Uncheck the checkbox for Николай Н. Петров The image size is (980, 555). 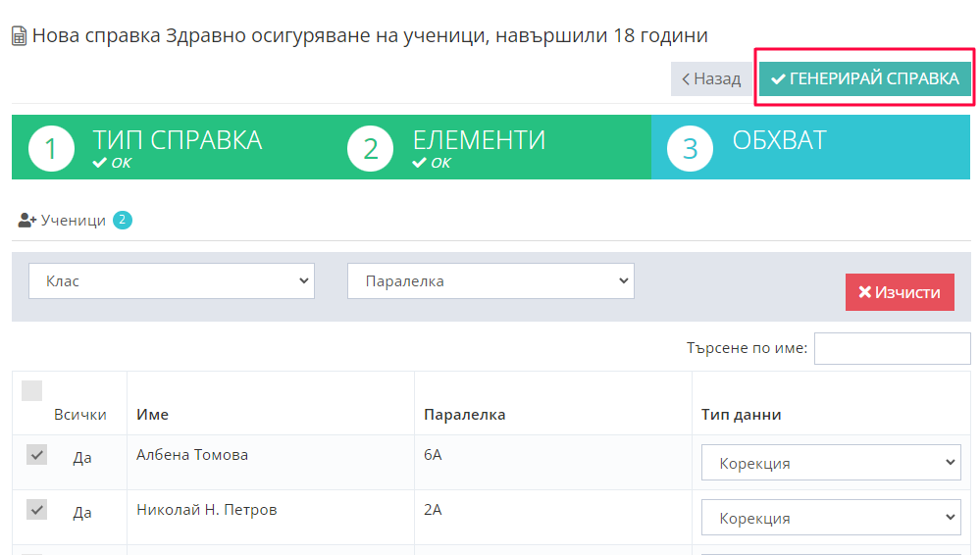[36, 510]
